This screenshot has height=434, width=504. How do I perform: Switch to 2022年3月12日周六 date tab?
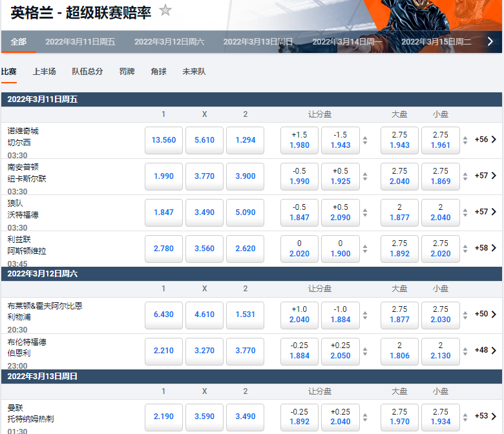coord(169,42)
